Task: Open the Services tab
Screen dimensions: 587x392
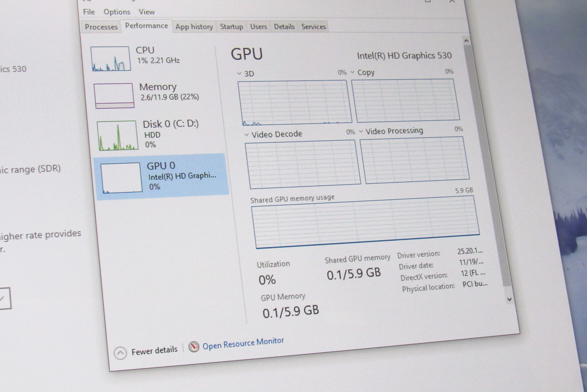Action: [313, 27]
